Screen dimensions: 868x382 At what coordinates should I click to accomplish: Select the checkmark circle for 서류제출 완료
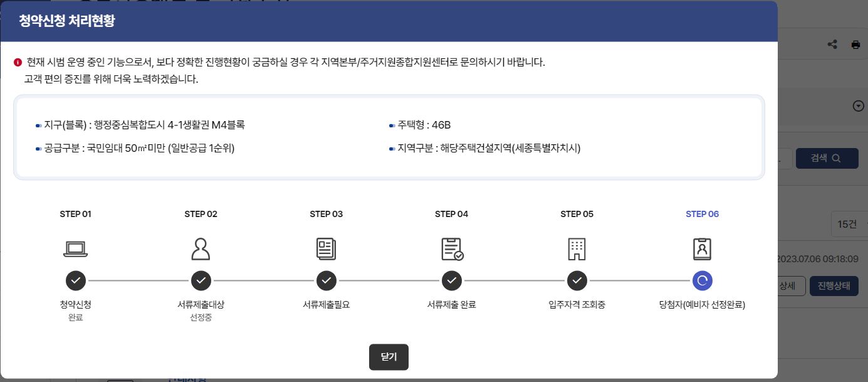[451, 280]
